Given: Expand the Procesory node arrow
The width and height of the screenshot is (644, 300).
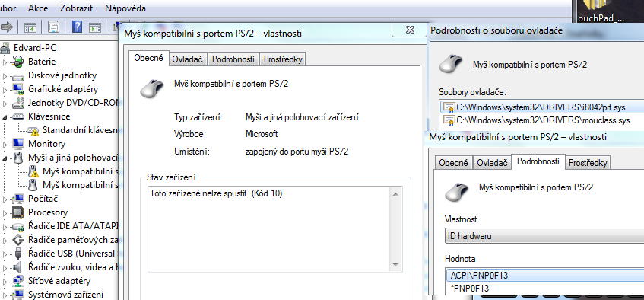Looking at the screenshot, I should coord(5,212).
